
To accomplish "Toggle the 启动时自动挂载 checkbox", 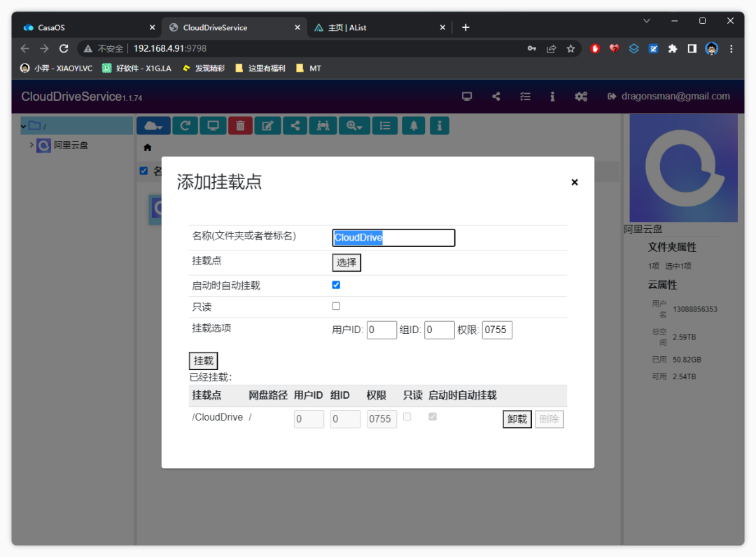I will tap(336, 285).
